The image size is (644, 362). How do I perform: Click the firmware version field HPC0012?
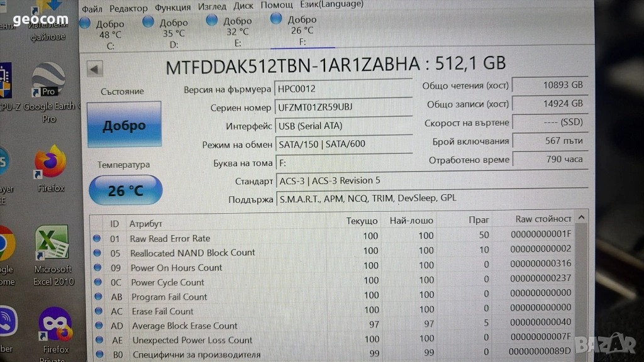coord(343,89)
